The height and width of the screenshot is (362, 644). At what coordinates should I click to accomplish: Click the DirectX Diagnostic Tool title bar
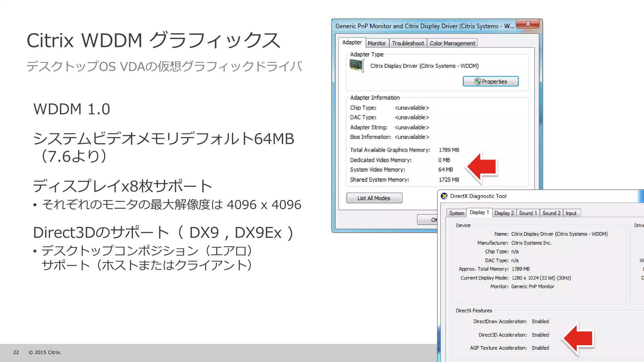pyautogui.click(x=541, y=196)
